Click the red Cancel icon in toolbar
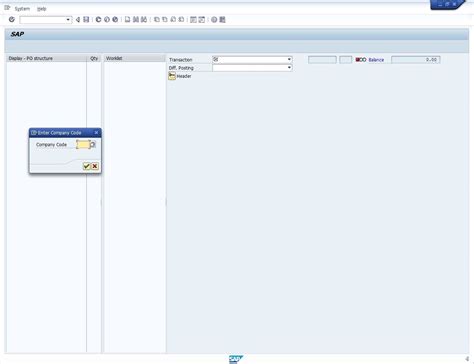 pyautogui.click(x=115, y=20)
